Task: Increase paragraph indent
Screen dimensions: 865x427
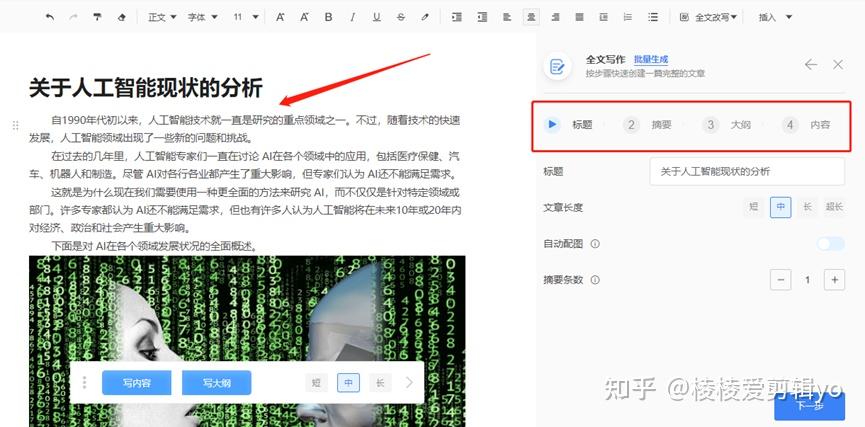Action: point(457,17)
